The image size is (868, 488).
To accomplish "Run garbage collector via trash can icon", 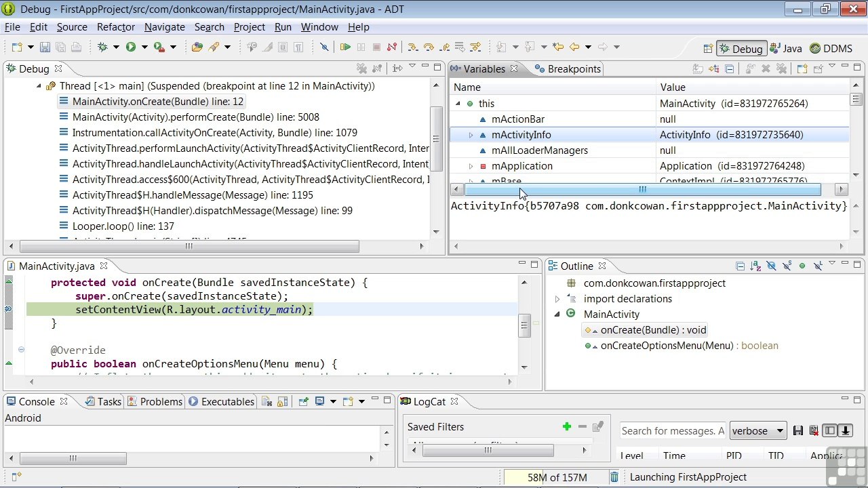I will pos(614,477).
